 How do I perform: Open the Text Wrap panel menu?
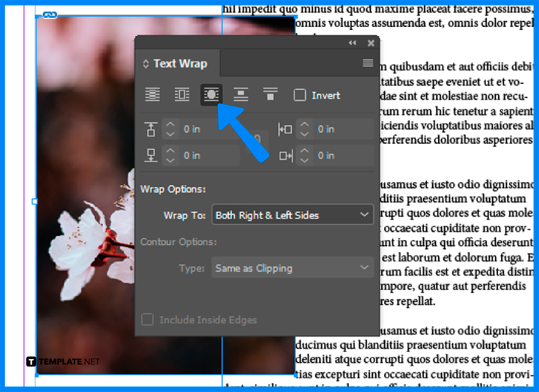(368, 62)
